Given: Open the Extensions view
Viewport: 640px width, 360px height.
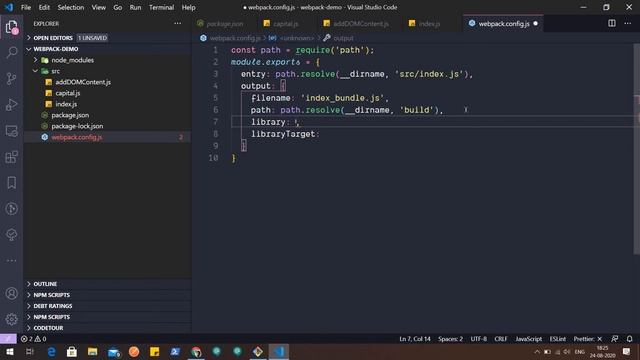Looking at the screenshot, I should point(11,157).
